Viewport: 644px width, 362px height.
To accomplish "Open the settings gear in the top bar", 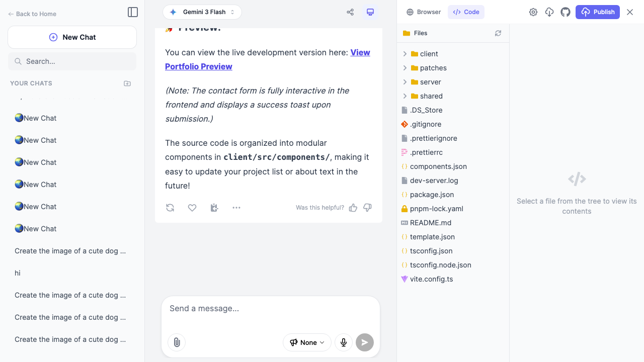I will pyautogui.click(x=533, y=12).
